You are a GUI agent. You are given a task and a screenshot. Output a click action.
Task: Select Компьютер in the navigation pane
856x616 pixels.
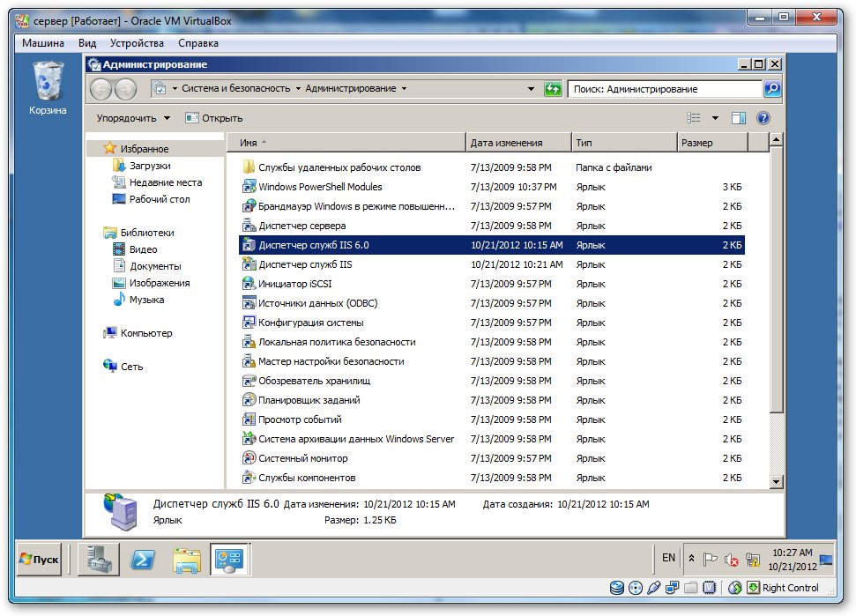pyautogui.click(x=146, y=333)
